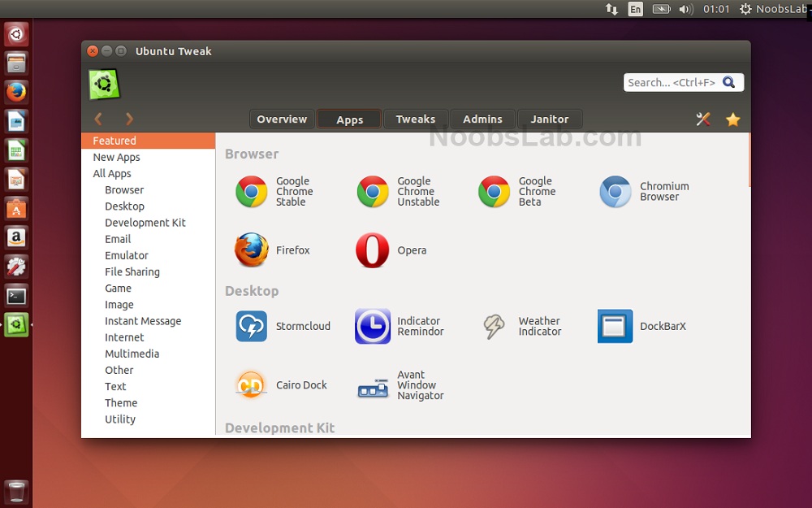The height and width of the screenshot is (508, 812).
Task: Select Text category in sidebar
Action: point(148,387)
